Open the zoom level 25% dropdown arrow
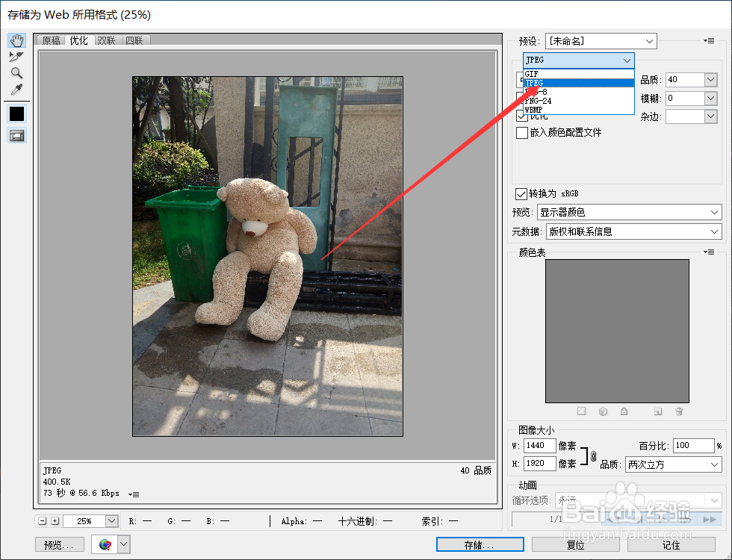732x560 pixels. [111, 521]
